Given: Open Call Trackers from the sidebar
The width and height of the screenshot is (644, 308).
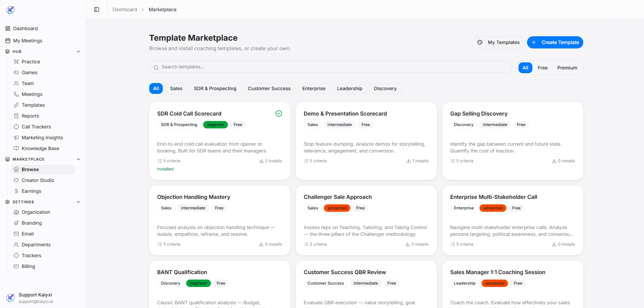Looking at the screenshot, I should [36, 127].
